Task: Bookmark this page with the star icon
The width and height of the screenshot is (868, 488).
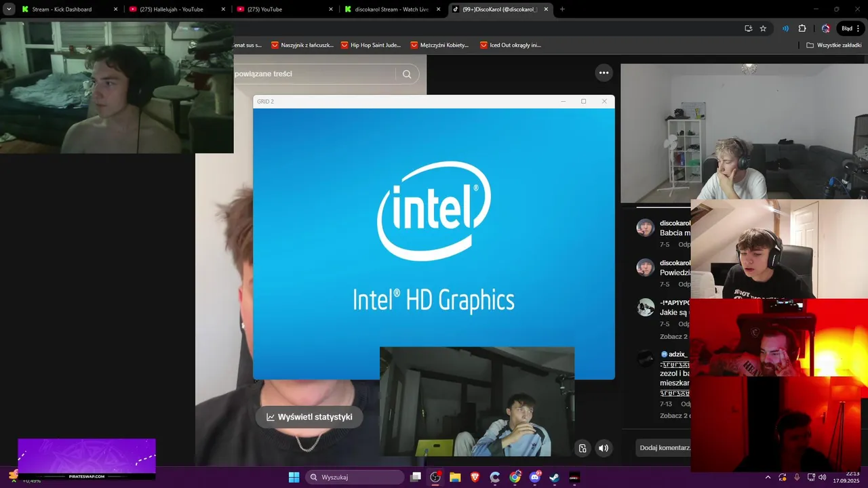Action: 763,28
